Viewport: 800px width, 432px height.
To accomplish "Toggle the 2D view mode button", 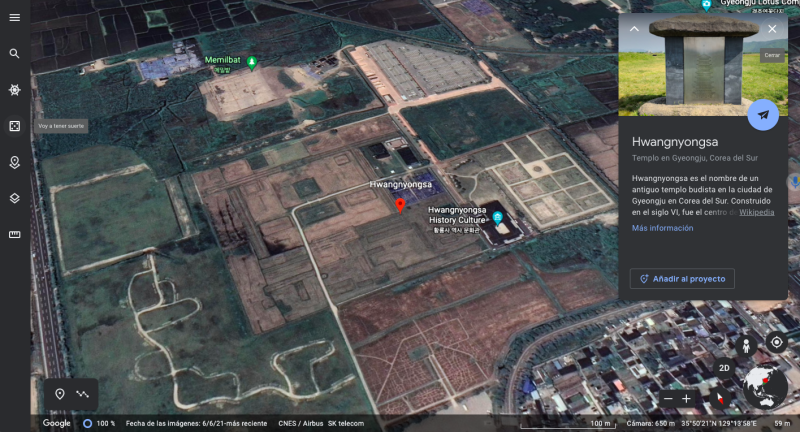I will click(724, 367).
